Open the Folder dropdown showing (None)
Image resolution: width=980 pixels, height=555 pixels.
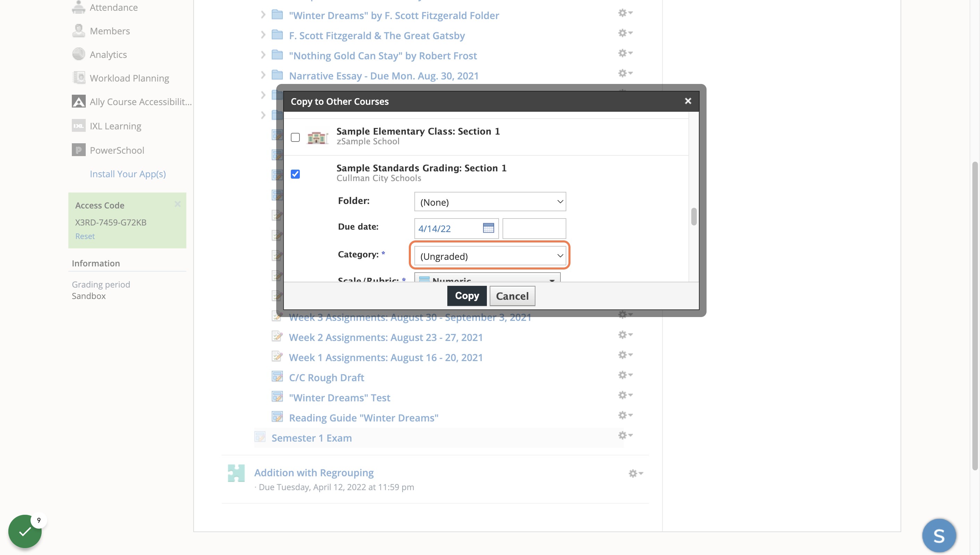click(490, 202)
